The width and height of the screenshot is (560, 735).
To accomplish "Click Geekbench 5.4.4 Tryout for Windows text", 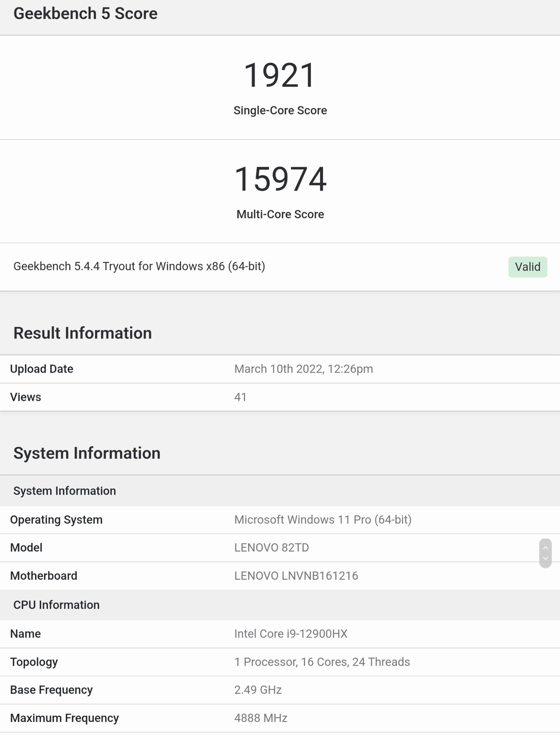I will point(139,266).
